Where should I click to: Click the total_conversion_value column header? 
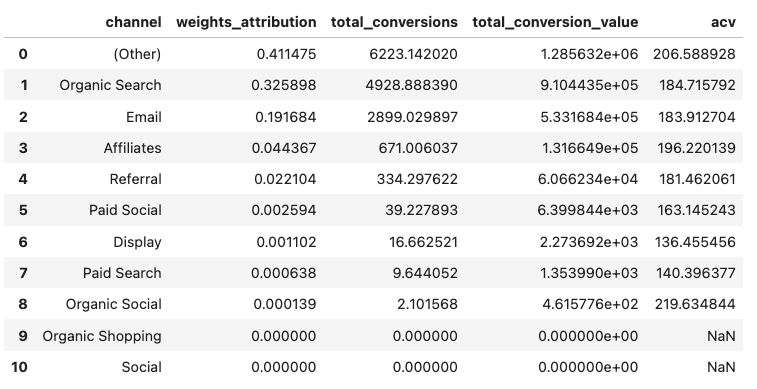pos(555,23)
